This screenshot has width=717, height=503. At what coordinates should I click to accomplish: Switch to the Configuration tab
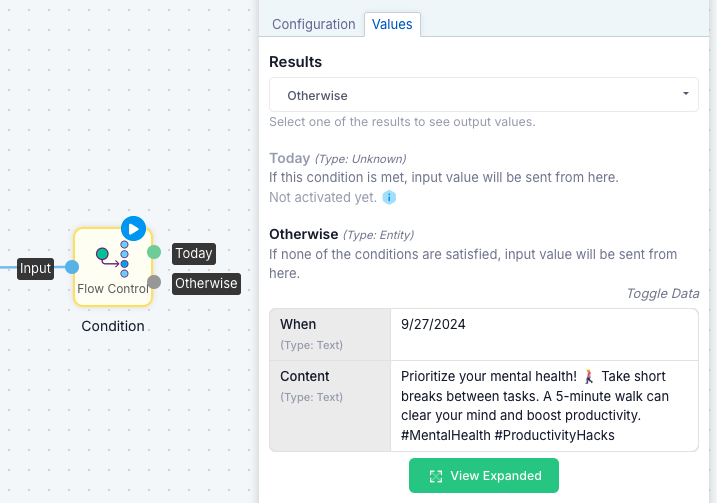click(x=314, y=24)
